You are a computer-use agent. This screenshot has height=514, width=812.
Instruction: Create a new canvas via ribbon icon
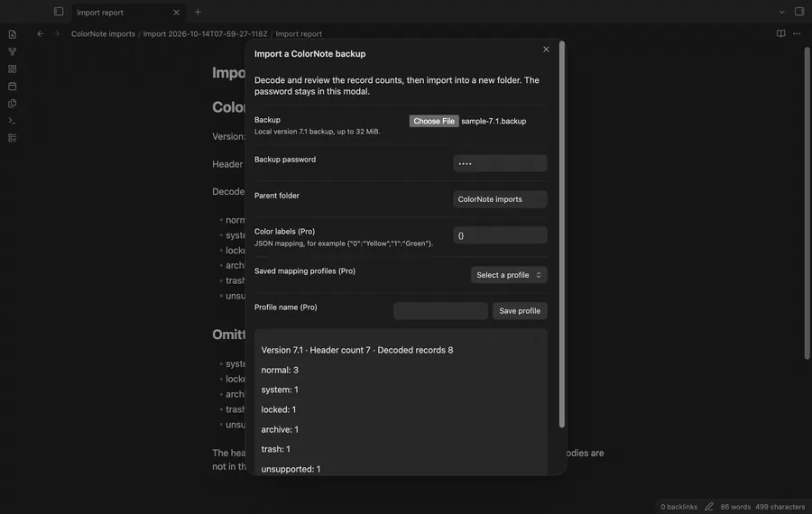13,69
